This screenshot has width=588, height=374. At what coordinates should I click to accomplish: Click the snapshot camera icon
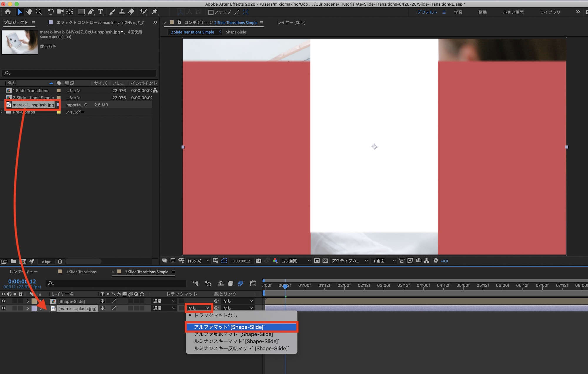pyautogui.click(x=258, y=261)
